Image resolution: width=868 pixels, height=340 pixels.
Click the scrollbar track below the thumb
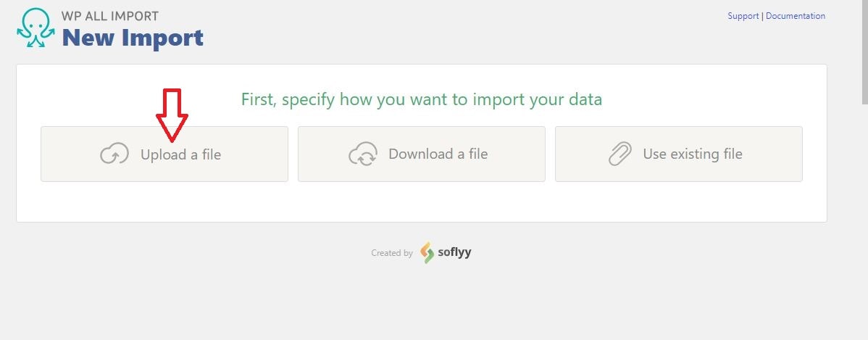pyautogui.click(x=864, y=222)
